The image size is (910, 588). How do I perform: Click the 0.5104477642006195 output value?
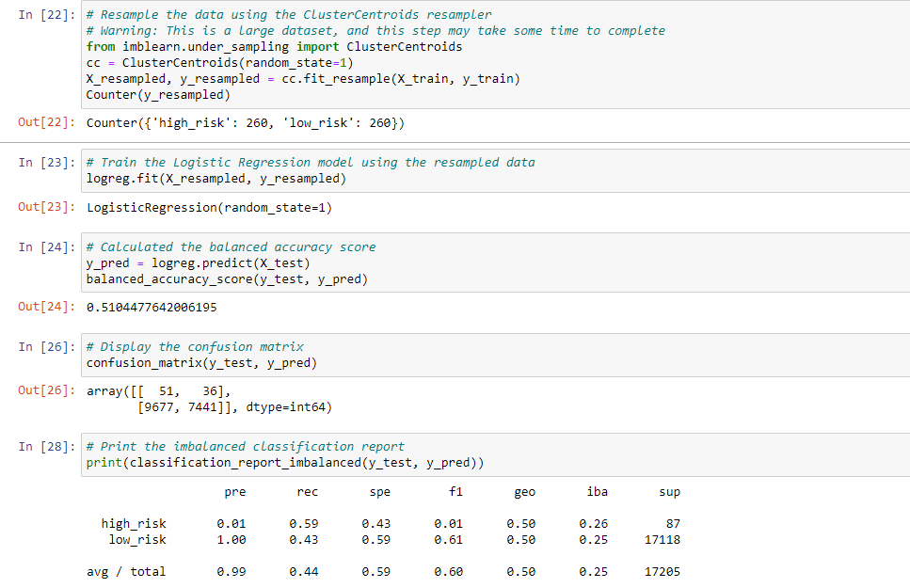coord(152,307)
